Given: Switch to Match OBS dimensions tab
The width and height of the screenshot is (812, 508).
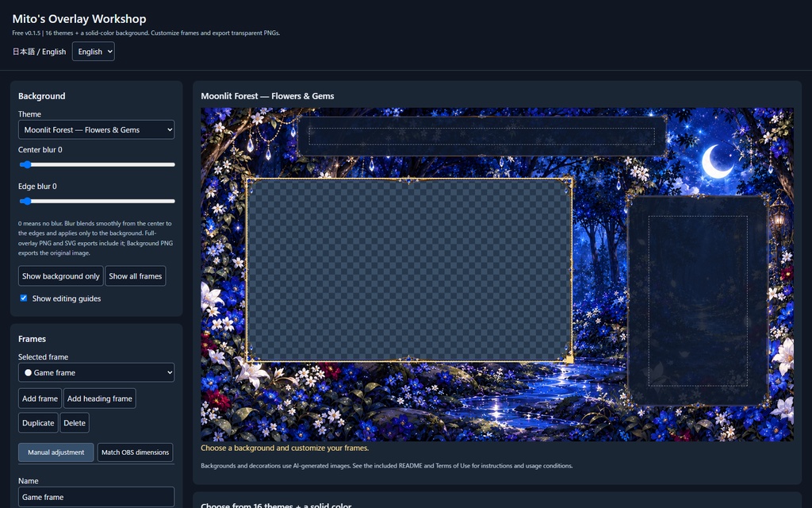Looking at the screenshot, I should coord(135,452).
